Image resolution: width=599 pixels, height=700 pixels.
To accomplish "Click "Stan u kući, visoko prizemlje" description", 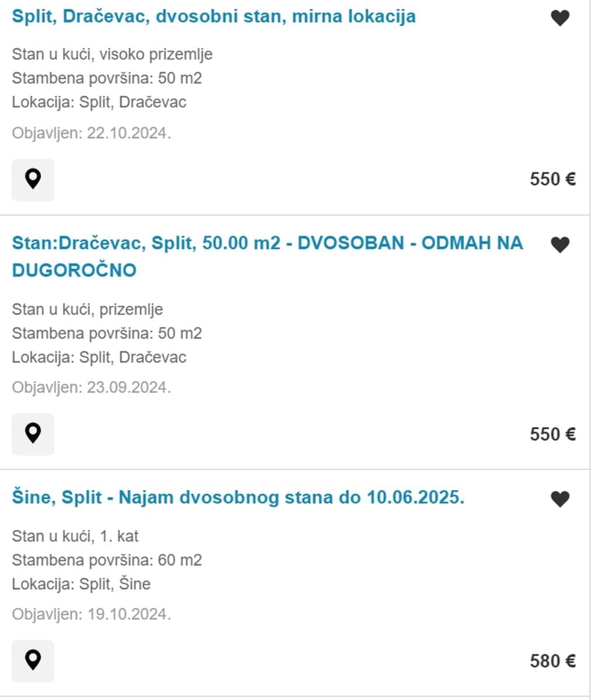I will (112, 54).
